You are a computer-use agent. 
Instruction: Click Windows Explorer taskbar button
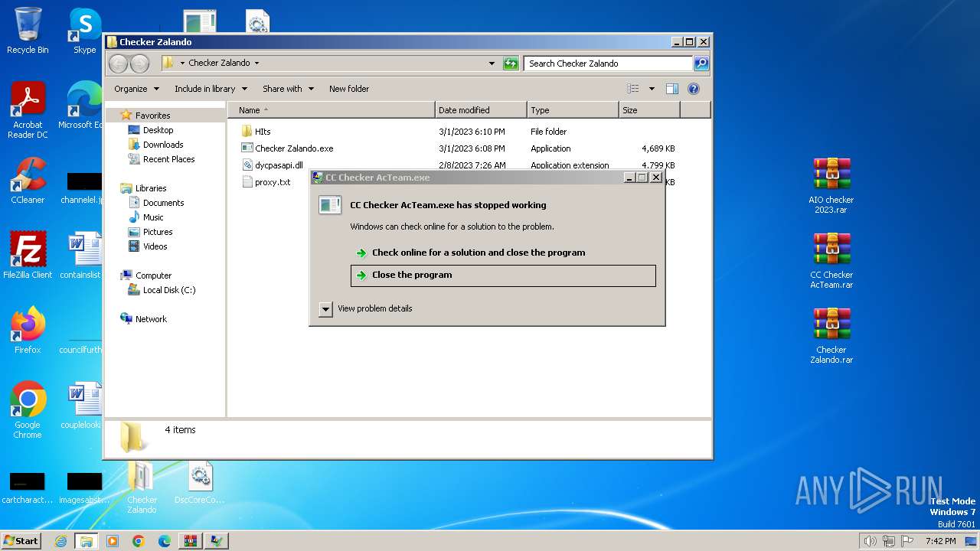pyautogui.click(x=87, y=541)
